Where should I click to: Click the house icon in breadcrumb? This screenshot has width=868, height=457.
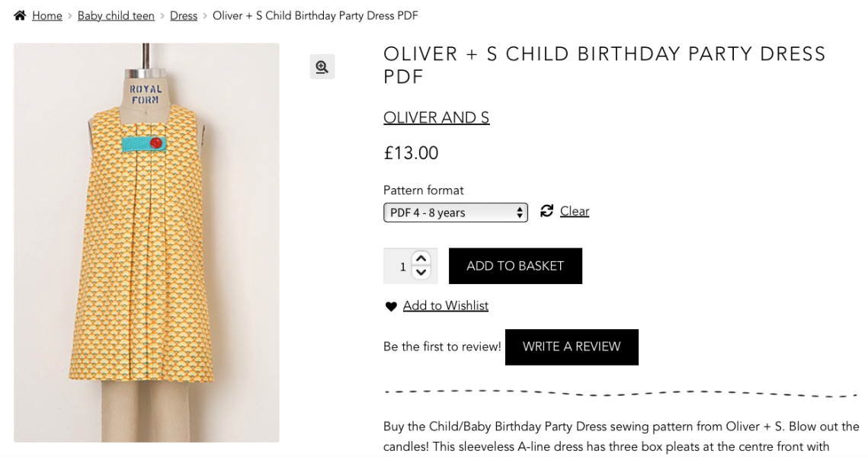coord(20,15)
